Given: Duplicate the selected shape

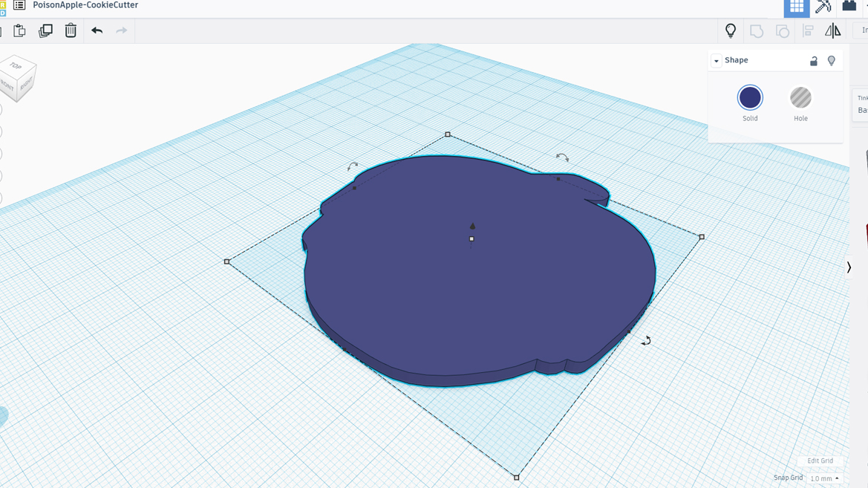Looking at the screenshot, I should click(x=45, y=30).
